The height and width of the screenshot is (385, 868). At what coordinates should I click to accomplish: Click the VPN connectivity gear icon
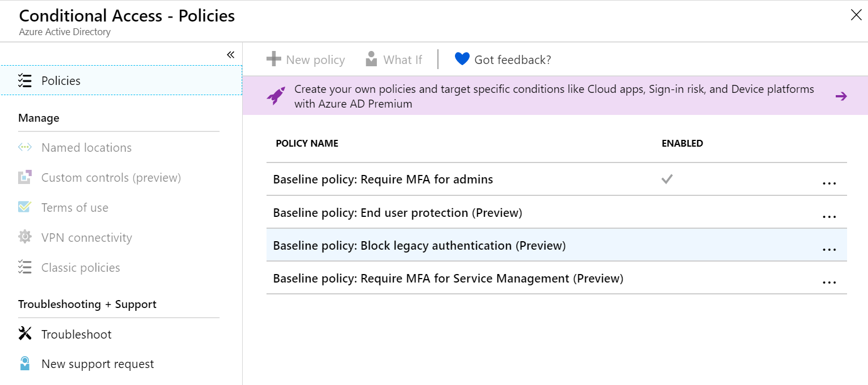[x=24, y=238]
